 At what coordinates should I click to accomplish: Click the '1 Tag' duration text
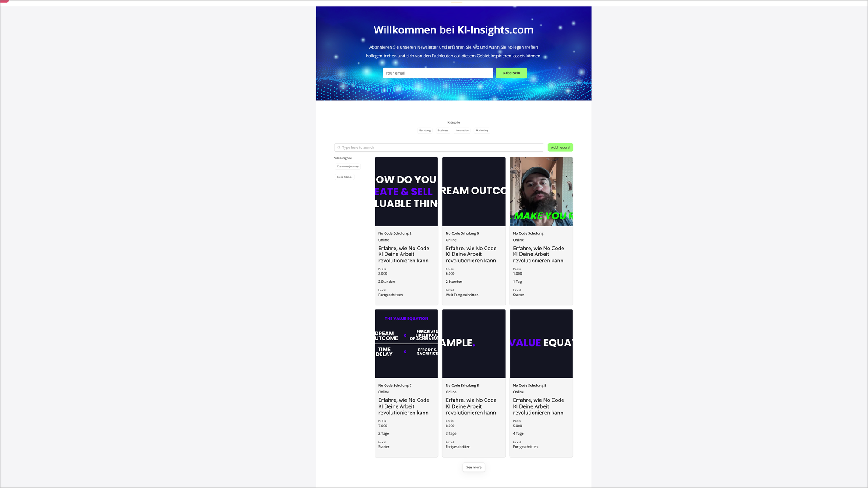pos(517,282)
